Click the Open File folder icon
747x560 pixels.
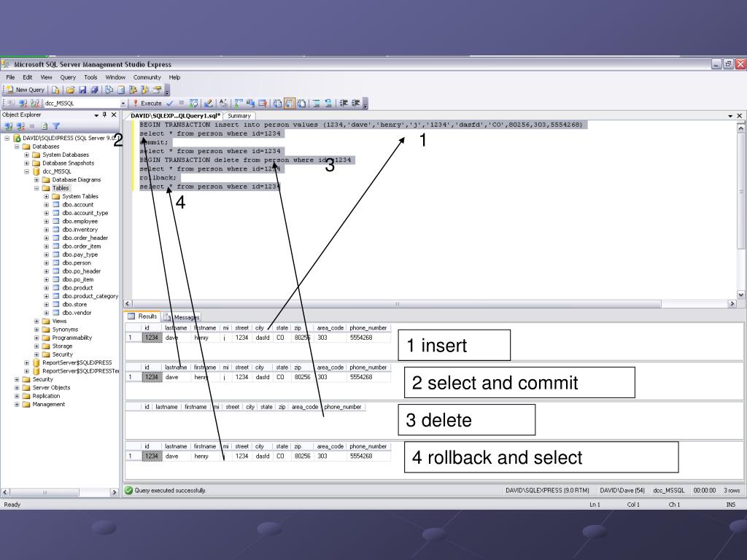click(x=71, y=90)
